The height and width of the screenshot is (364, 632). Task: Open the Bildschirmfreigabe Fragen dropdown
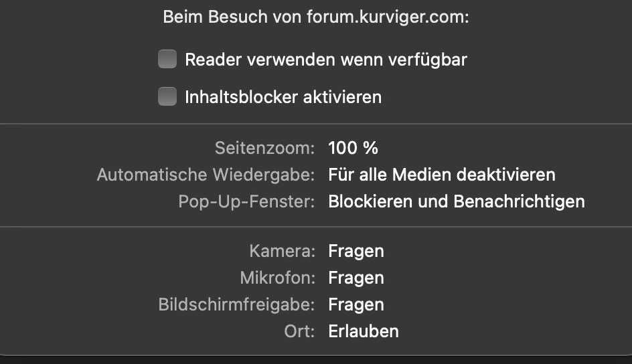click(x=356, y=304)
